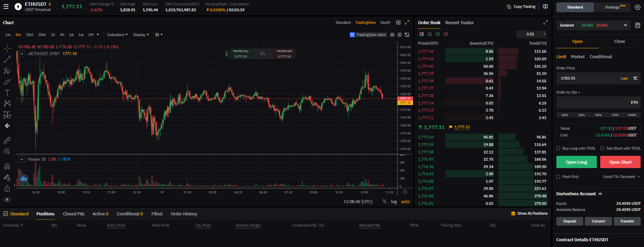Screen dimensions: 644x247
Task: Uncheck Show All Positions
Action: click(513, 214)
